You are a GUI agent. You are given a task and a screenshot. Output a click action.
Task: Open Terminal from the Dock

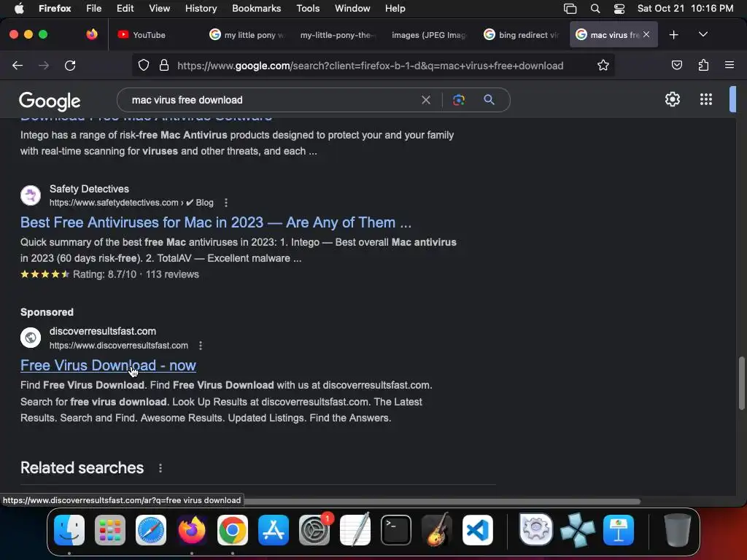pos(396,530)
